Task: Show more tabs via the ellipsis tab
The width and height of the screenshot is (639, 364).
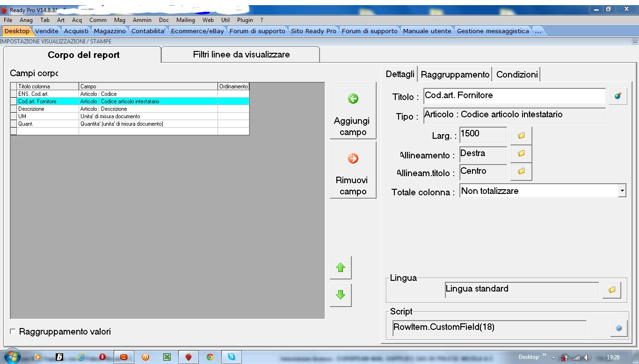Action: 538,31
